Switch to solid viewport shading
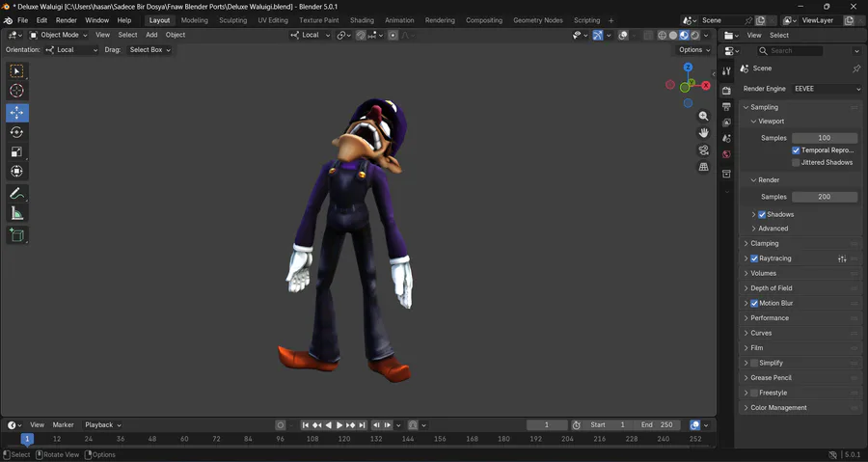Viewport: 868px width, 462px height. click(x=673, y=35)
